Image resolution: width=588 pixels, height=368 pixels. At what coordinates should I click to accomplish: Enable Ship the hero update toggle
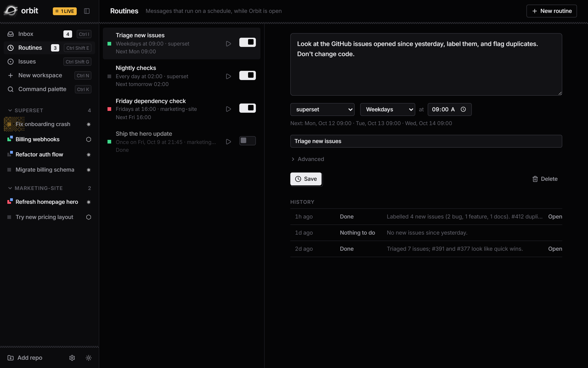247,141
